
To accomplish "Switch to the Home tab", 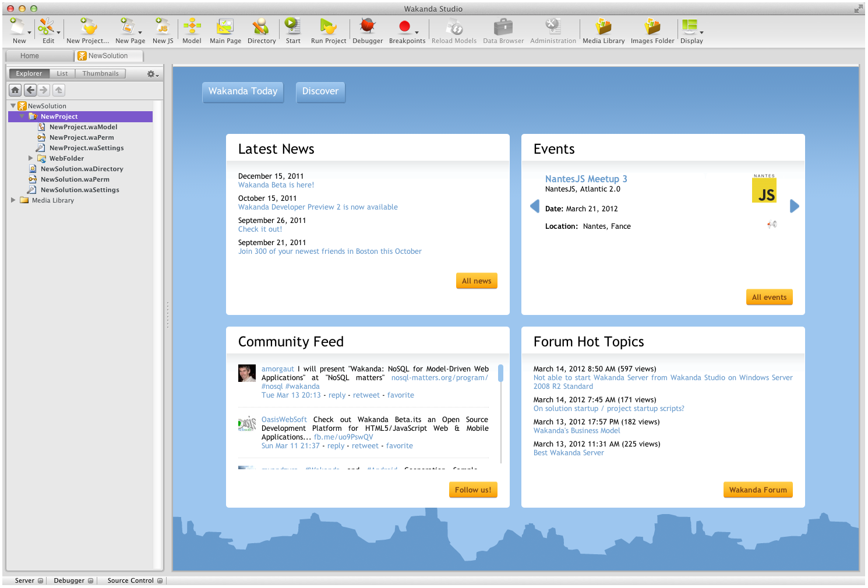I will pyautogui.click(x=30, y=56).
